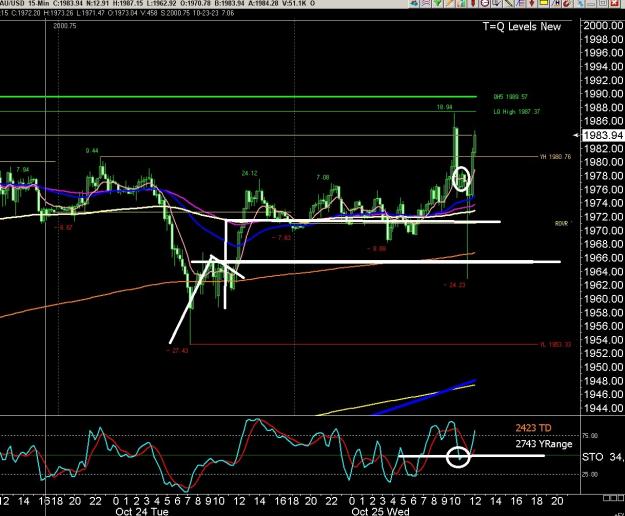Screen dimensions: 625x516
Task: Click the 'Oct 24 Tue' date label
Action: [x=142, y=511]
